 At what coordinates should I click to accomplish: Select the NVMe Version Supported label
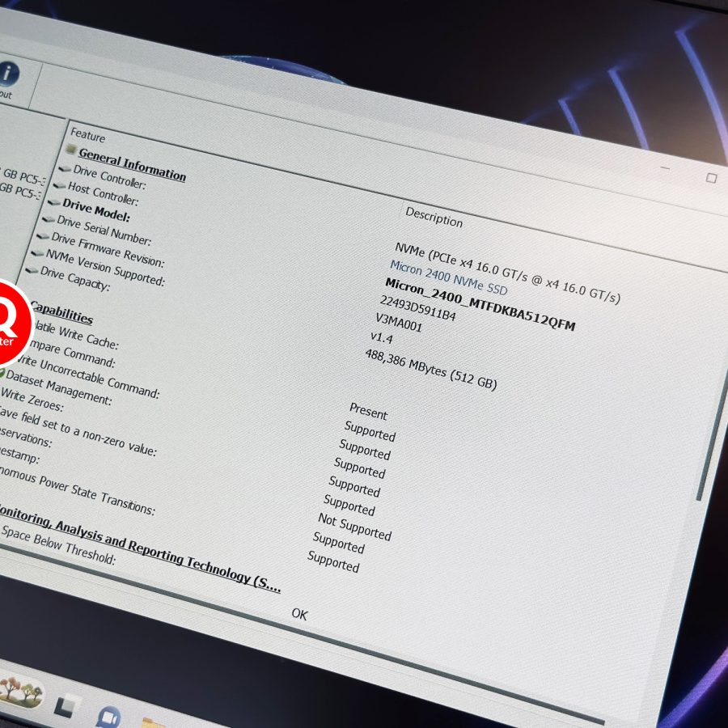105,268
